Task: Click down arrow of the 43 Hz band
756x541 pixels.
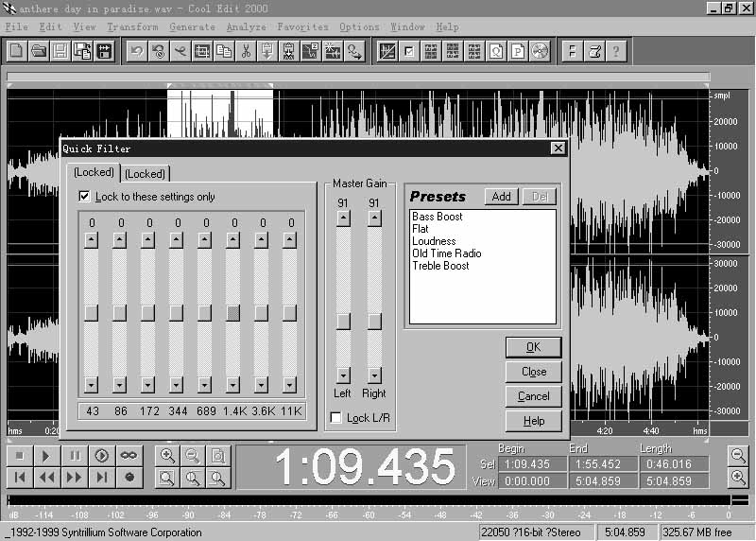Action: coord(92,385)
